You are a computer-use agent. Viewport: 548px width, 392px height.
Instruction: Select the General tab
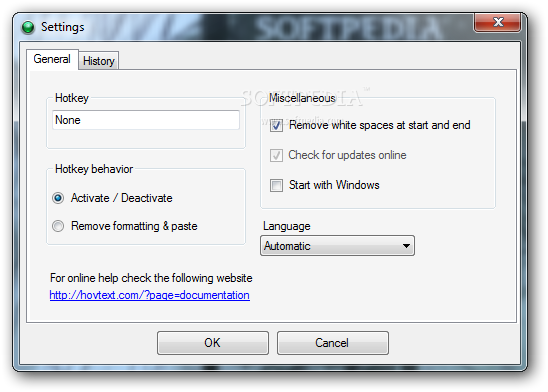click(52, 59)
